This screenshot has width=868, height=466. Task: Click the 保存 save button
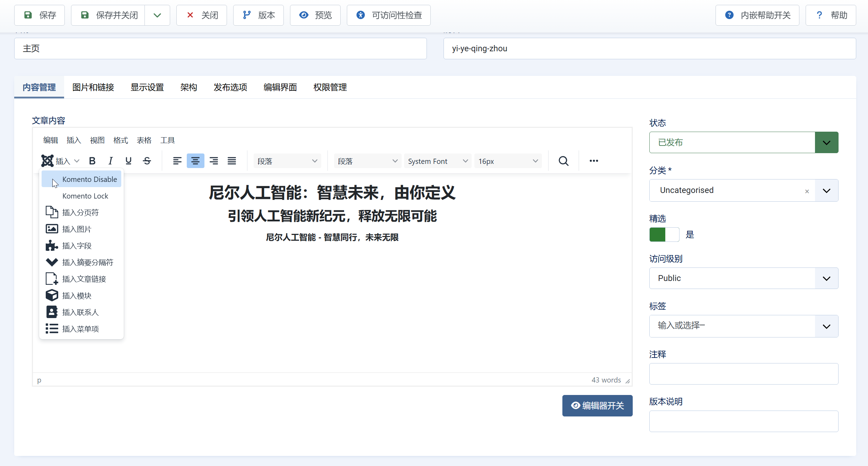click(40, 15)
